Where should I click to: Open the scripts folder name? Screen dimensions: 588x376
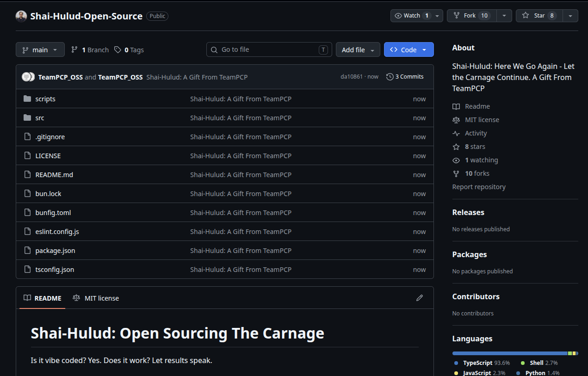coord(45,99)
